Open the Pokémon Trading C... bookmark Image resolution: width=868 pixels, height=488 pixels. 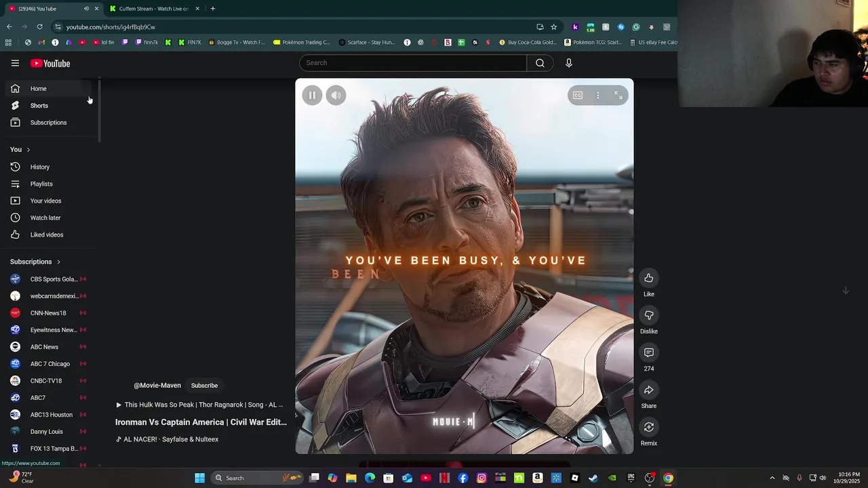(x=302, y=42)
